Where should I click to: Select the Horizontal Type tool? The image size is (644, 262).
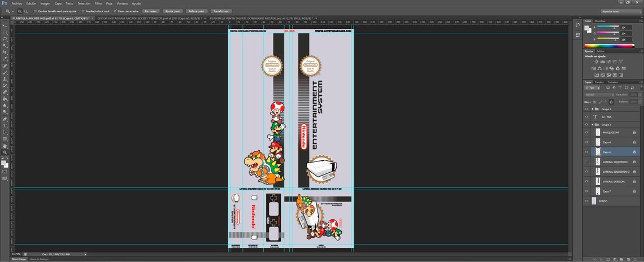(x=5, y=126)
